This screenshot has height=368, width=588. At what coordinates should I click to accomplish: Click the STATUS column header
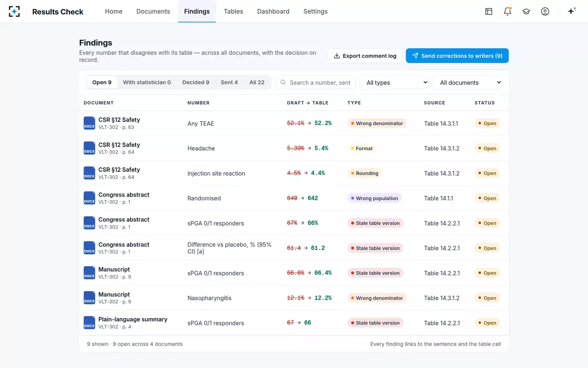(x=484, y=103)
